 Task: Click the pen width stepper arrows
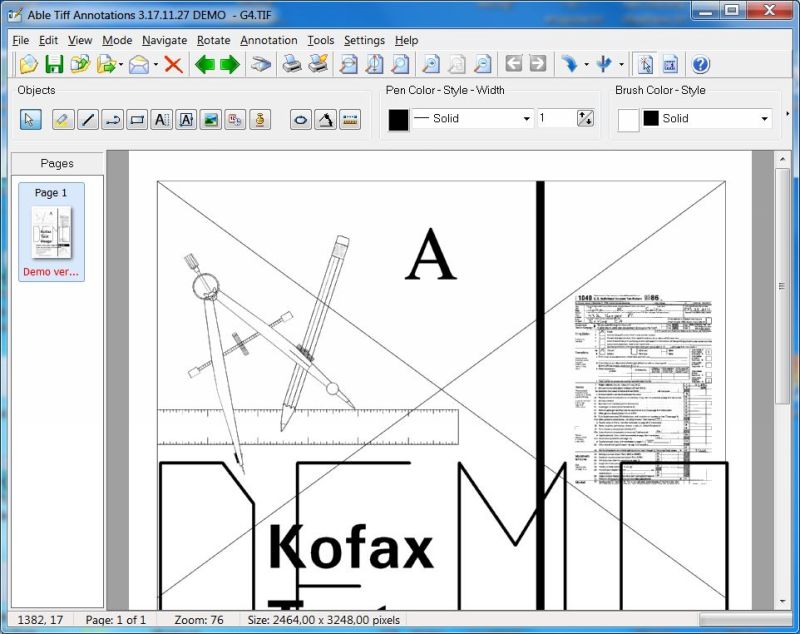(x=585, y=119)
